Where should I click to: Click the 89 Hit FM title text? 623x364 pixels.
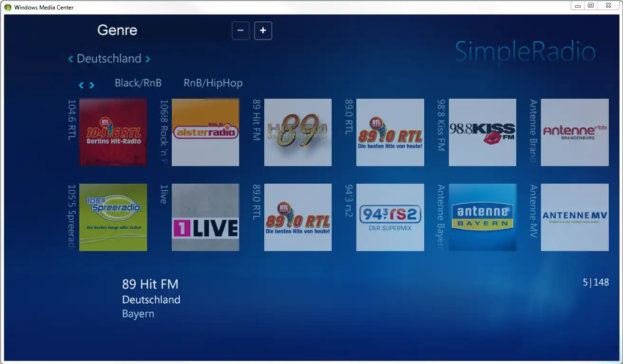coord(150,284)
